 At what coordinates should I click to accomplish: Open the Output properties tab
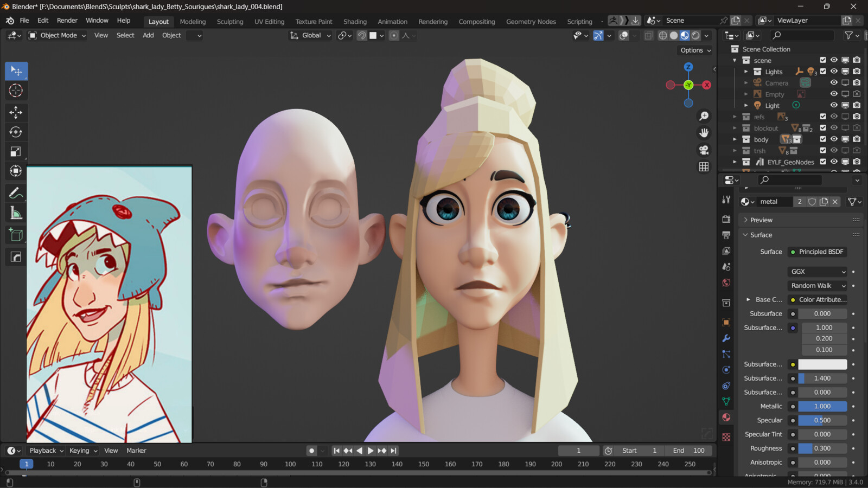click(726, 235)
